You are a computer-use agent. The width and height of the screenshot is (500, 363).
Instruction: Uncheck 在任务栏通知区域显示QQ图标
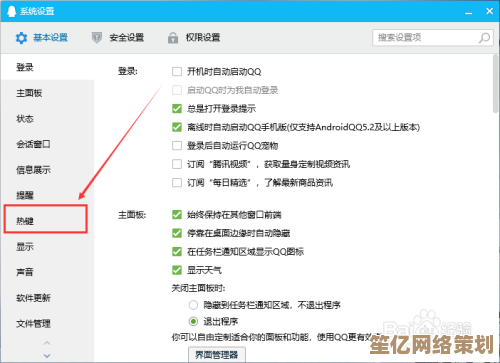coord(177,252)
